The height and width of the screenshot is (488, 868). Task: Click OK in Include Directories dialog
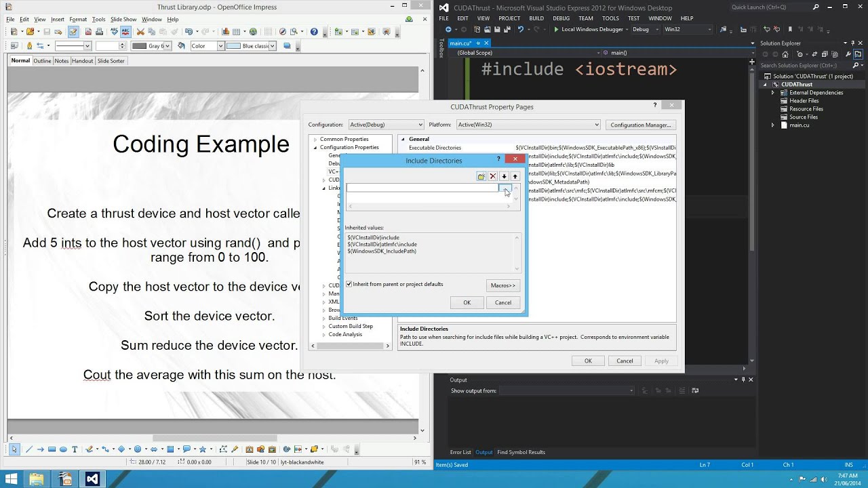(467, 303)
